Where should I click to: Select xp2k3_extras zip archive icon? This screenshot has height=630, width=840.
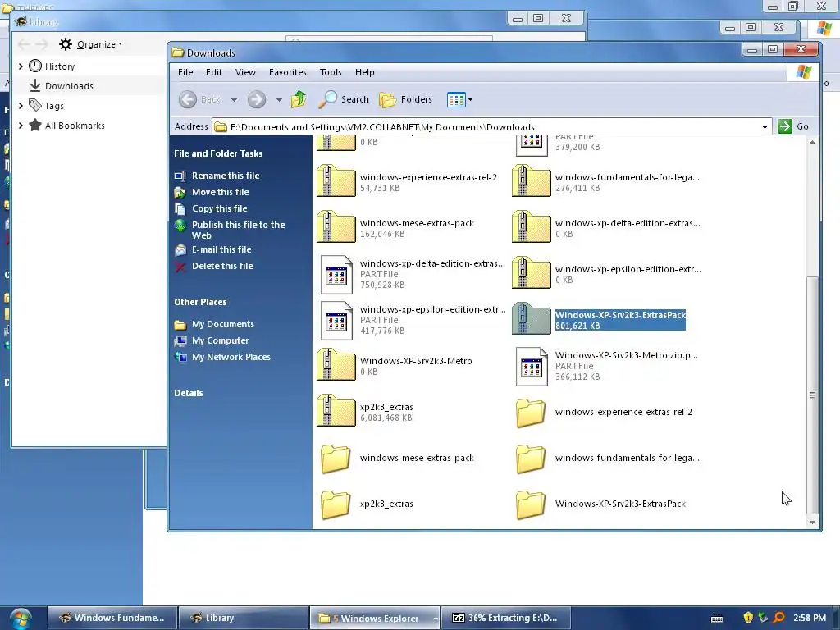point(336,411)
